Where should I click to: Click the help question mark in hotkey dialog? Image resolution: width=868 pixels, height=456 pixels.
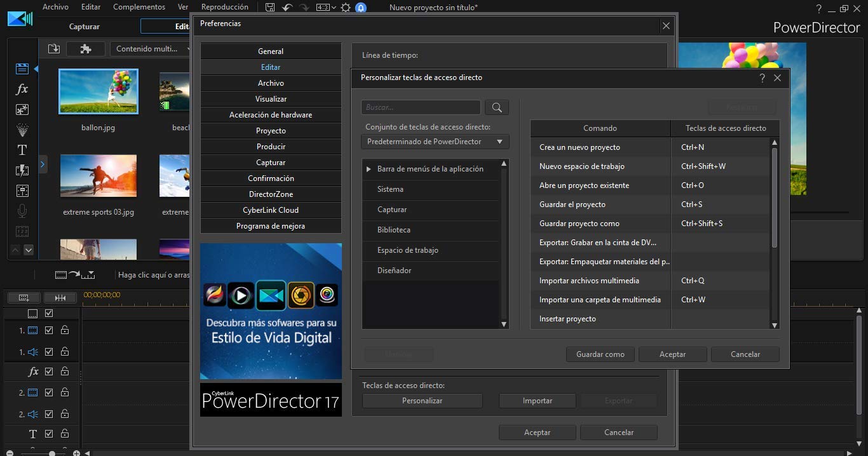coord(763,78)
